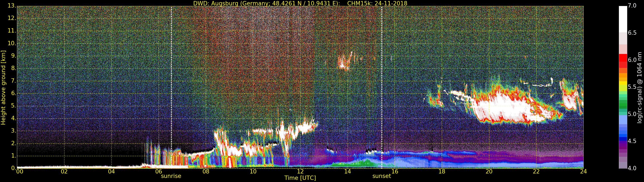Click the '4.5' colorbar value

click(x=632, y=141)
